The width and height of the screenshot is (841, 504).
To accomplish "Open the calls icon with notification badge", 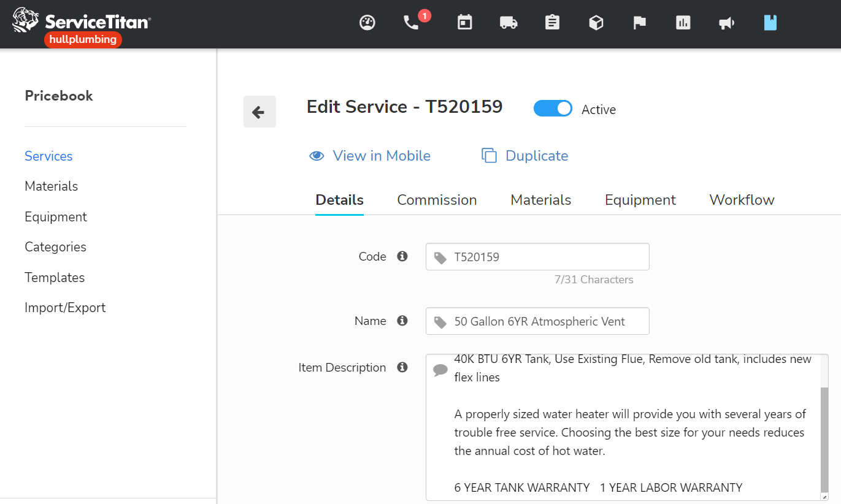I will 410,23.
